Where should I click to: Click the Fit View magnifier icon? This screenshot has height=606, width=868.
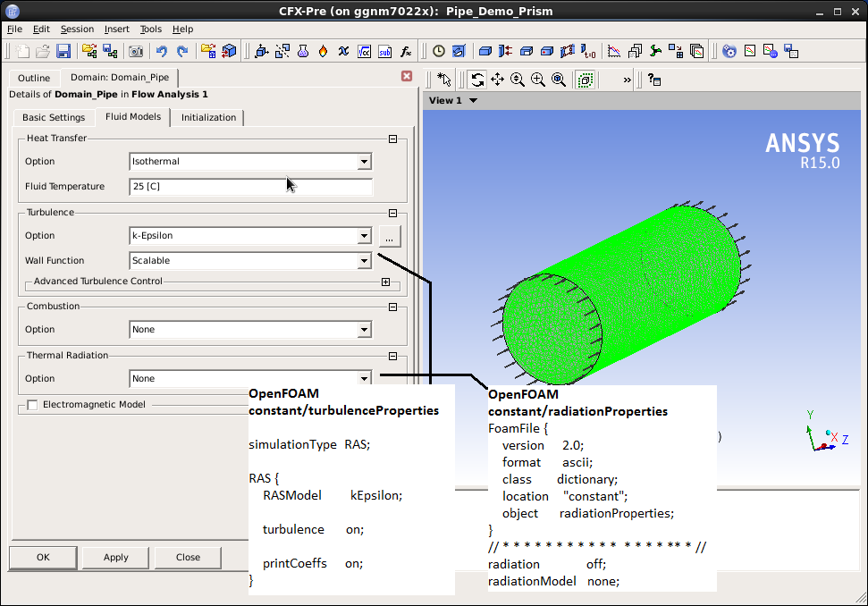pos(559,80)
